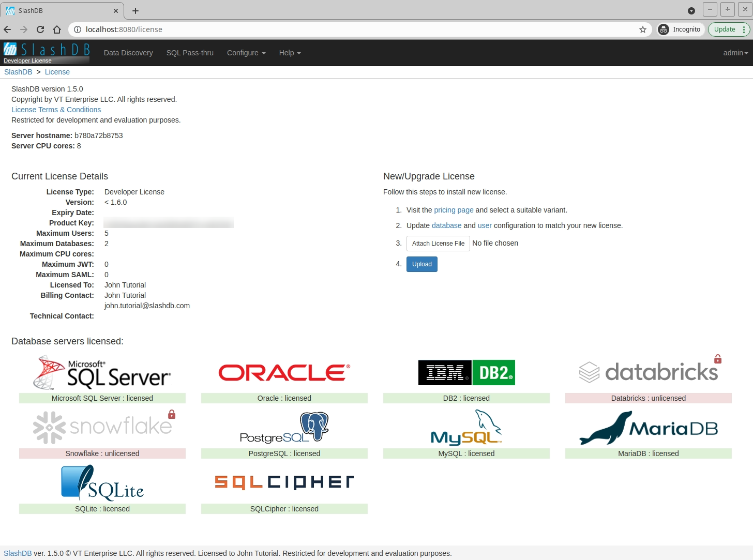The height and width of the screenshot is (560, 753).
Task: Click the IBM DB2 logo
Action: pyautogui.click(x=466, y=373)
